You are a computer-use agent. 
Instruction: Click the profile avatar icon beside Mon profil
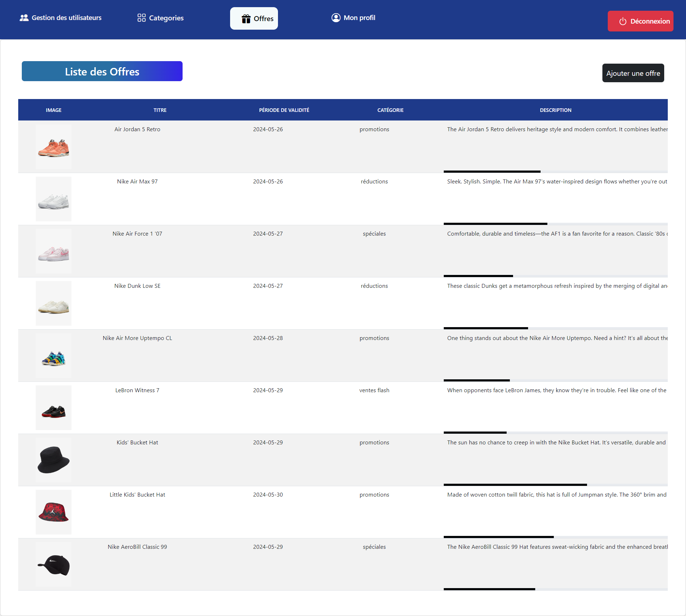[x=336, y=18]
